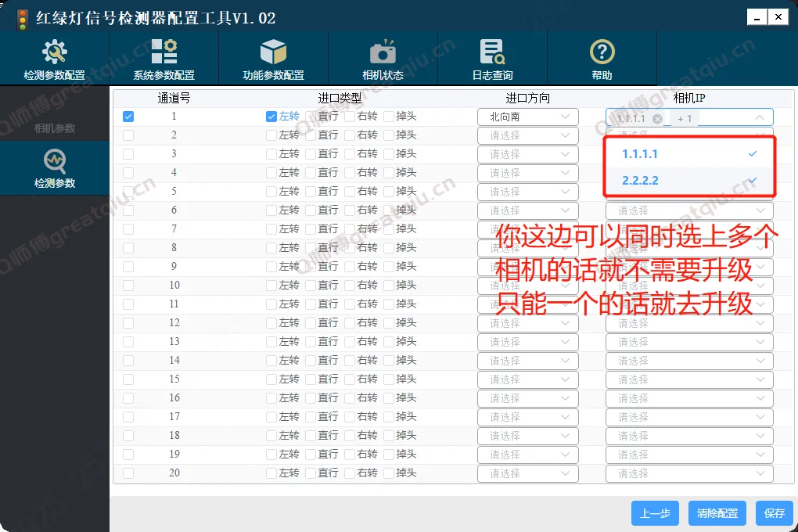Click the 保存 save button
This screenshot has width=798, height=532.
(x=774, y=512)
